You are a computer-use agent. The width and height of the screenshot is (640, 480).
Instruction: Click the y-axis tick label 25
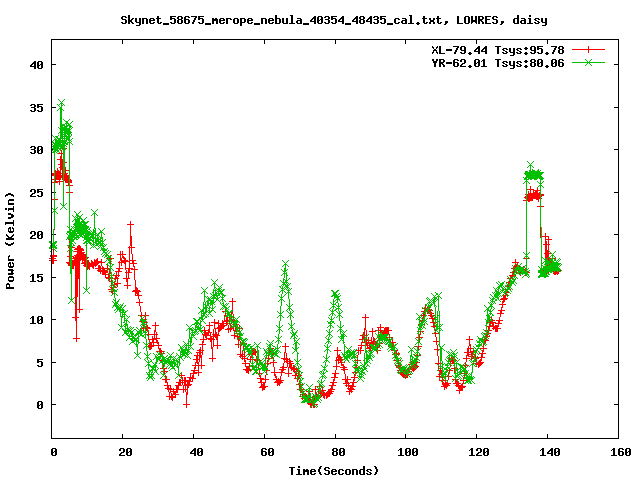coord(36,193)
